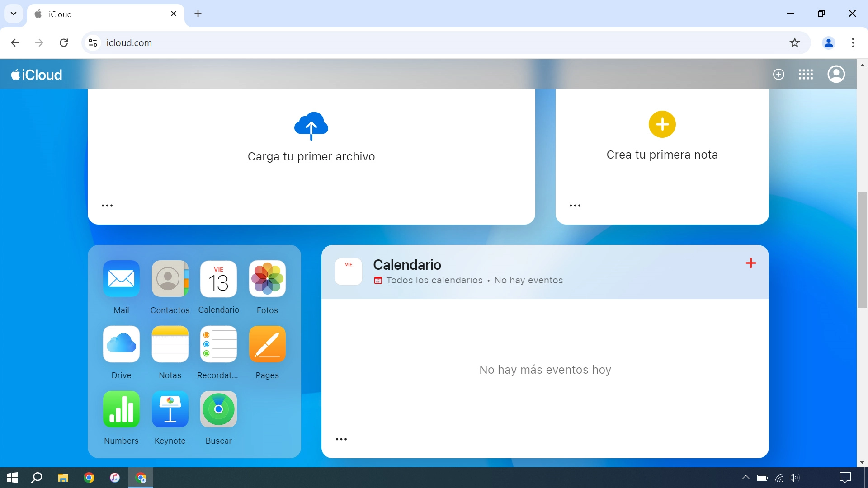This screenshot has height=488, width=868.
Task: Expand the three-dots menu in Calendario widget
Action: point(341,439)
